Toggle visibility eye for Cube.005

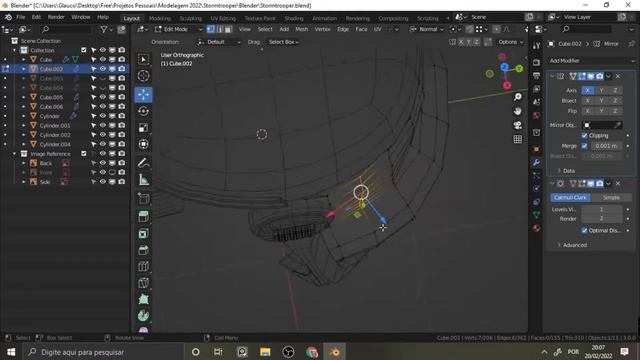(x=103, y=97)
